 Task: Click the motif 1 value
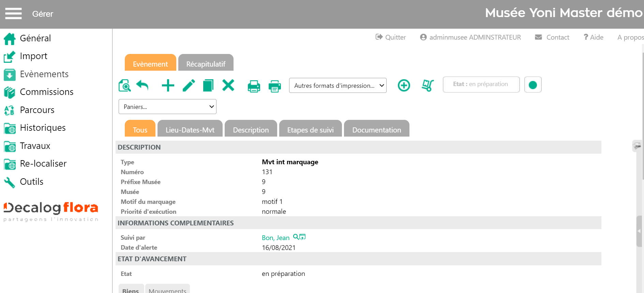(x=272, y=201)
